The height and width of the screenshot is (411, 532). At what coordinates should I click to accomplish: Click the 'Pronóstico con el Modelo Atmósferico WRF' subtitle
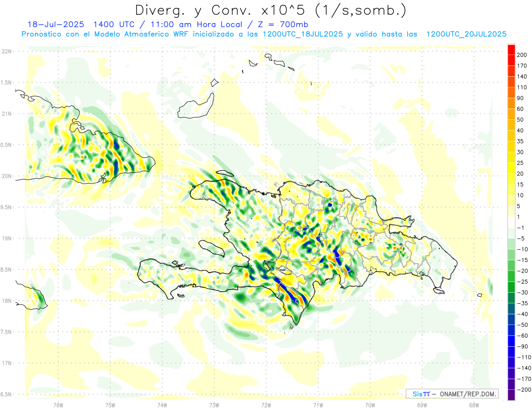click(106, 34)
